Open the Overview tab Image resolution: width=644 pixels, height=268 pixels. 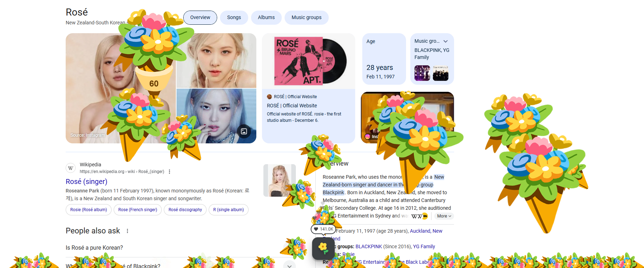(200, 18)
